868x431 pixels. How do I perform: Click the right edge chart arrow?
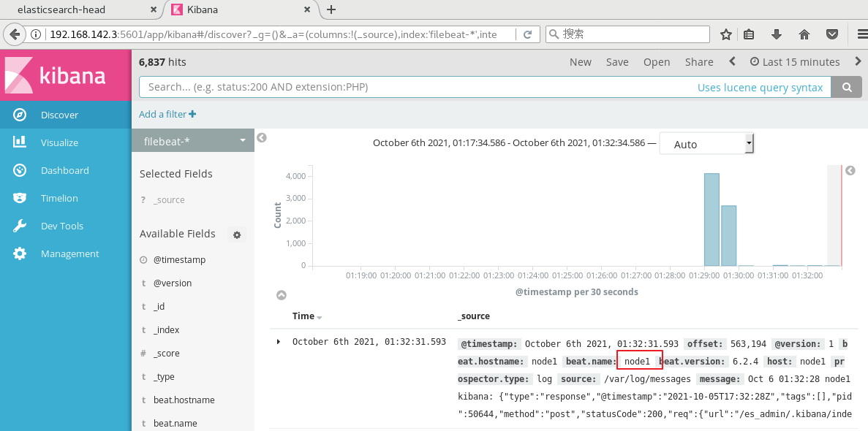851,170
